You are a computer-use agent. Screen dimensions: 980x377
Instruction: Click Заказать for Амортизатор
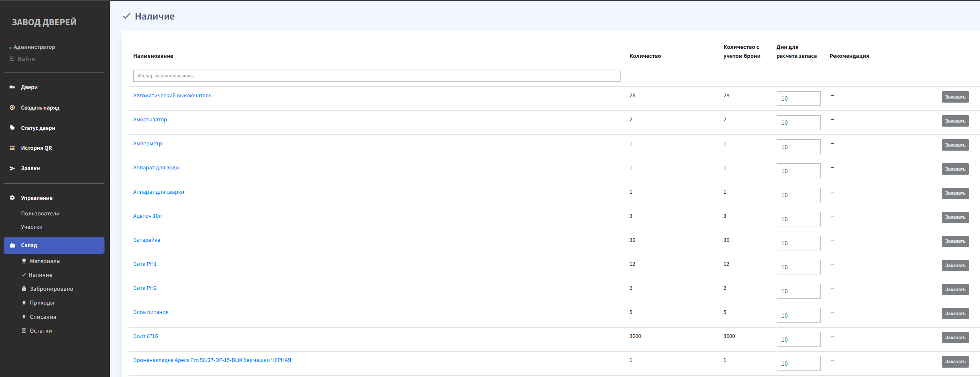coord(955,121)
